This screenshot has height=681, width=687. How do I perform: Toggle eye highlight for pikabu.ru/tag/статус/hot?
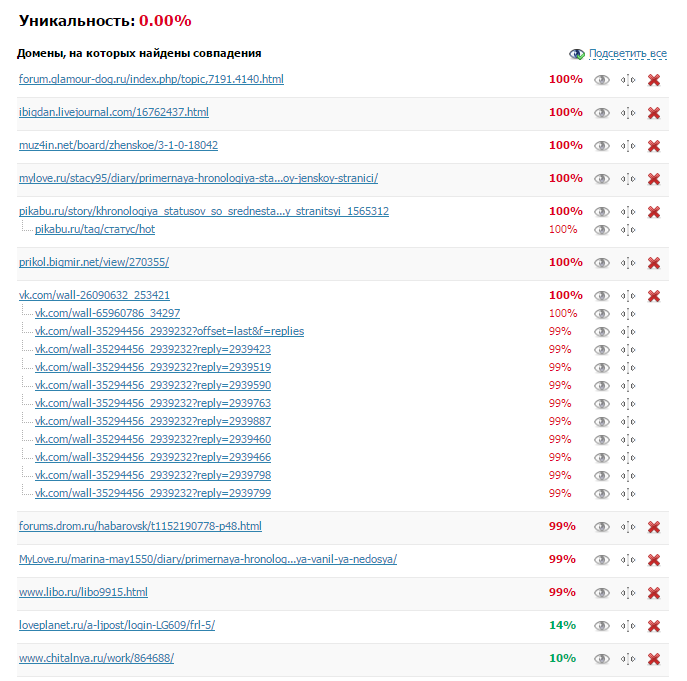(602, 230)
